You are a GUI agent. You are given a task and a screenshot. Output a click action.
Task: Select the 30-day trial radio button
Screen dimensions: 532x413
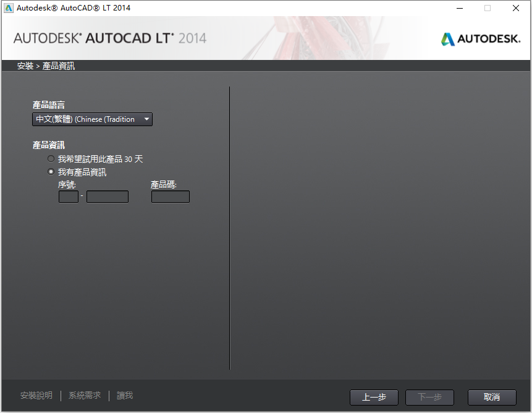click(51, 159)
